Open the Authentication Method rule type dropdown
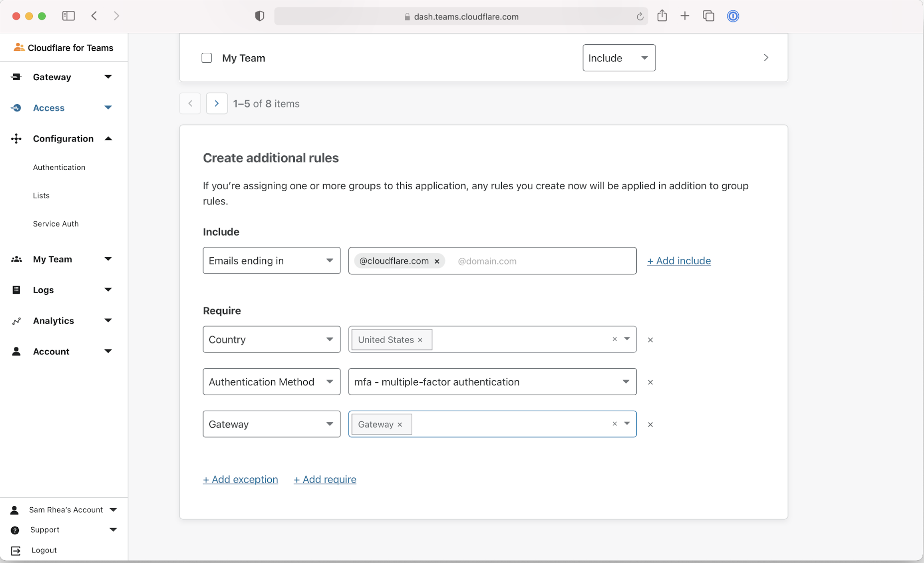The image size is (924, 563). (x=271, y=382)
